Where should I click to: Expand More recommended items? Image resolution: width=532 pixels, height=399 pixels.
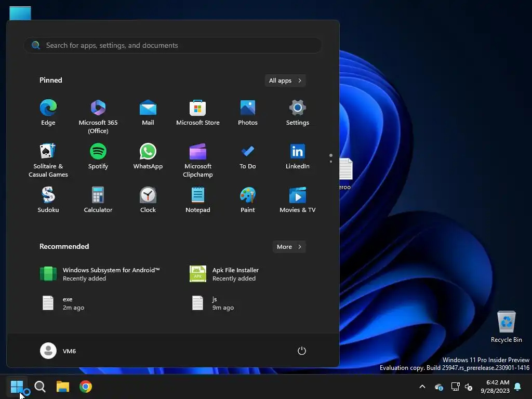289,247
